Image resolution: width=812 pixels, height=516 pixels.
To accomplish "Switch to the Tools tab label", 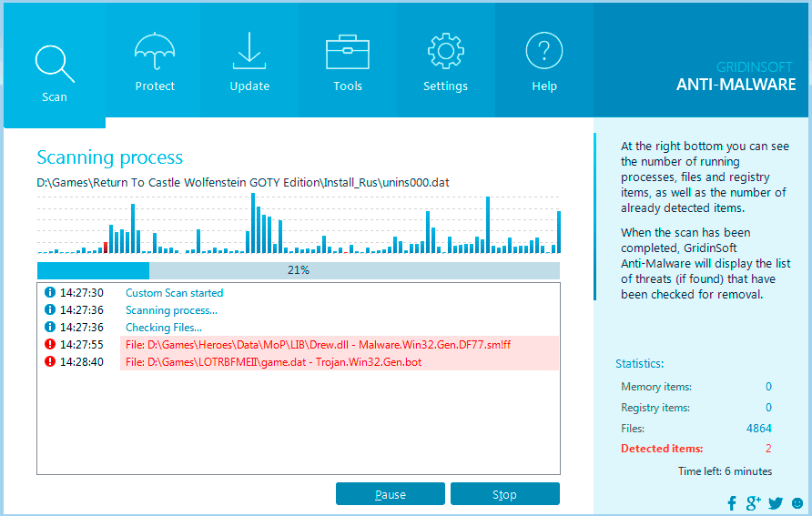I will point(348,86).
